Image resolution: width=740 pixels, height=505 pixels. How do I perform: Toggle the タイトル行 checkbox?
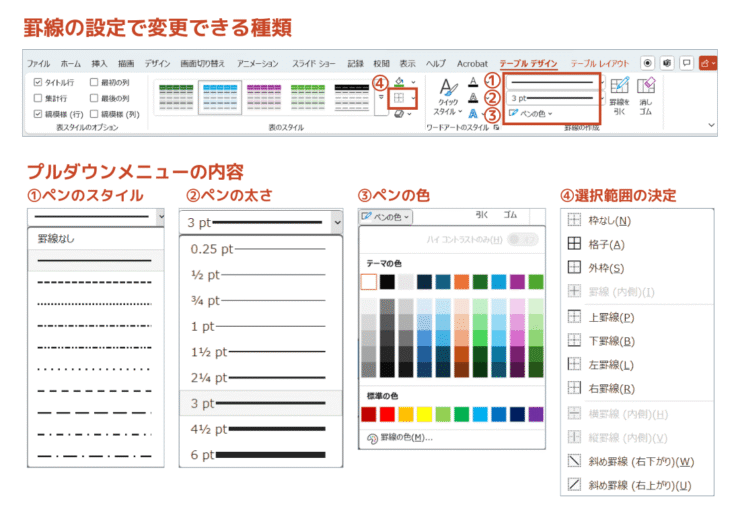38,82
